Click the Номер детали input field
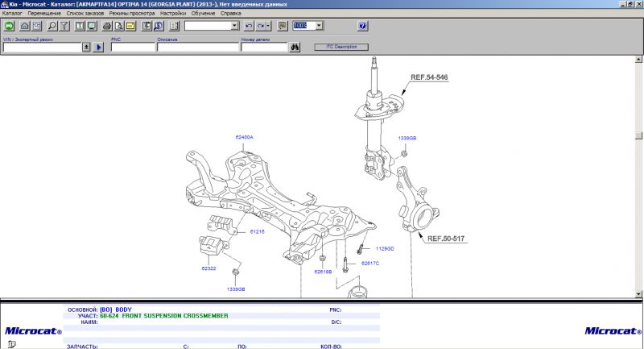The height and width of the screenshot is (349, 644). pyautogui.click(x=265, y=48)
